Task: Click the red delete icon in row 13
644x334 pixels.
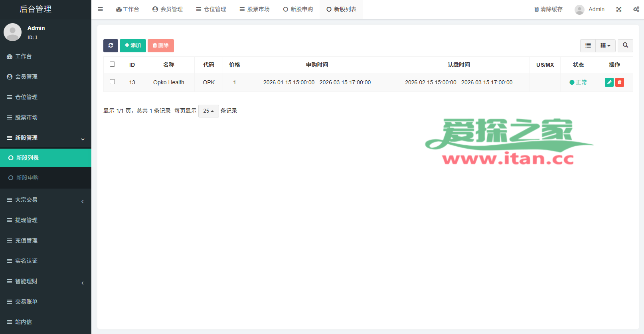Action: pos(620,82)
